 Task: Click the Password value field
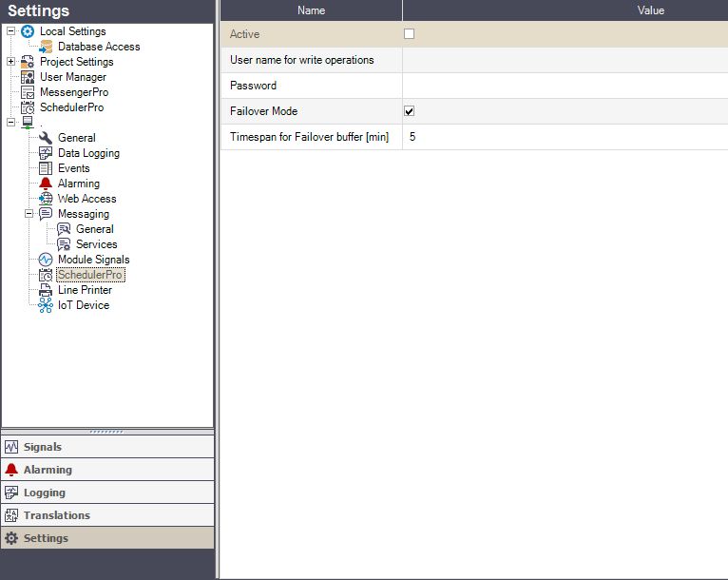(565, 86)
